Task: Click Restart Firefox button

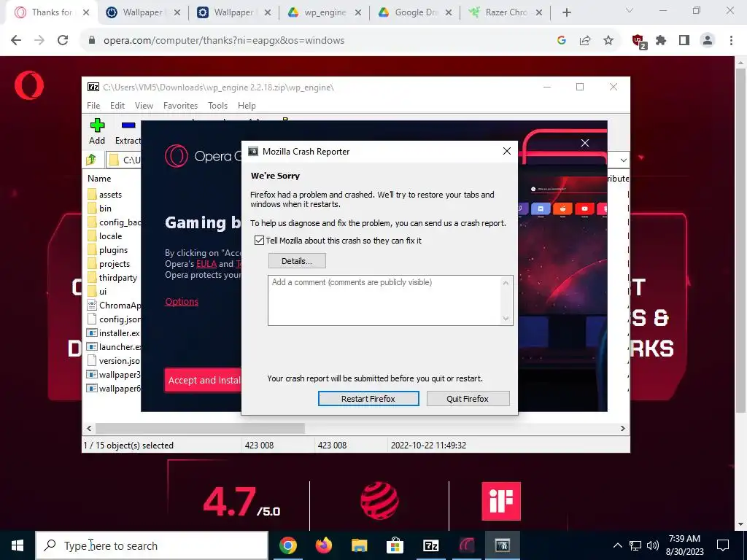Action: (368, 399)
